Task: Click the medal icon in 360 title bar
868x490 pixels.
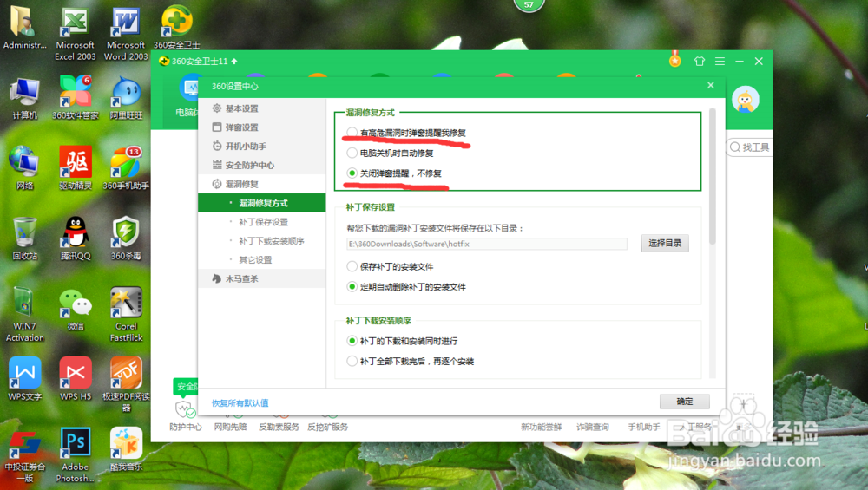Action: pos(674,59)
